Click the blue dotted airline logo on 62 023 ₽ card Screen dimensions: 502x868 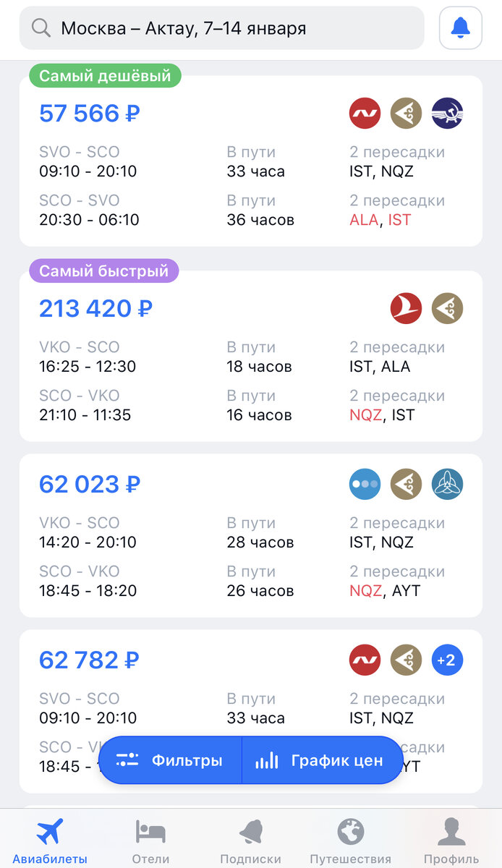[365, 484]
